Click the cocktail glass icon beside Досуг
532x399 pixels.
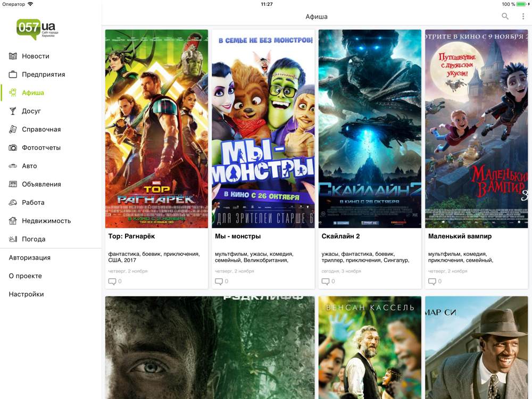[13, 111]
